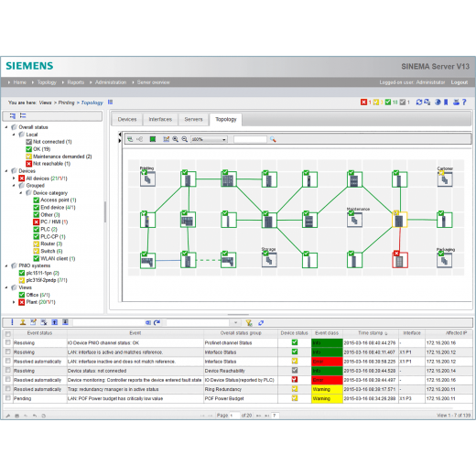Viewport: 476px width, 476px height.
Task: Click the blue bookmark icon in top-right toolbar
Action: click(x=446, y=103)
